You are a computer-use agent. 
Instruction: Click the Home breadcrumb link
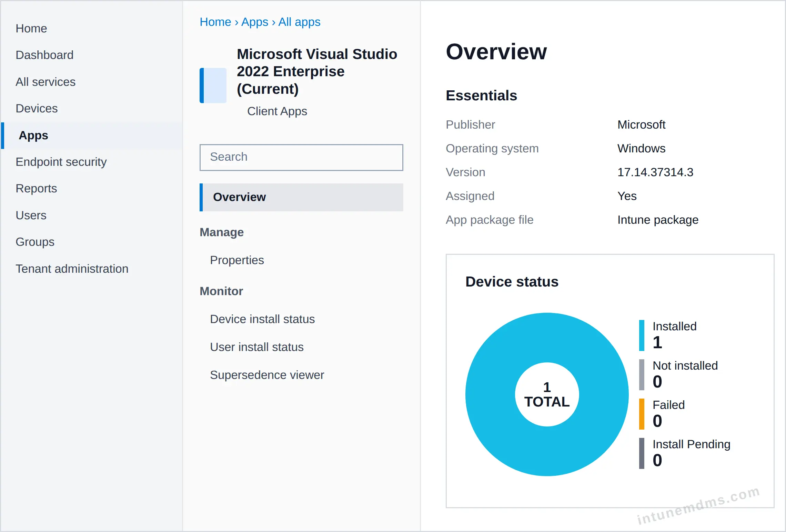coord(215,22)
